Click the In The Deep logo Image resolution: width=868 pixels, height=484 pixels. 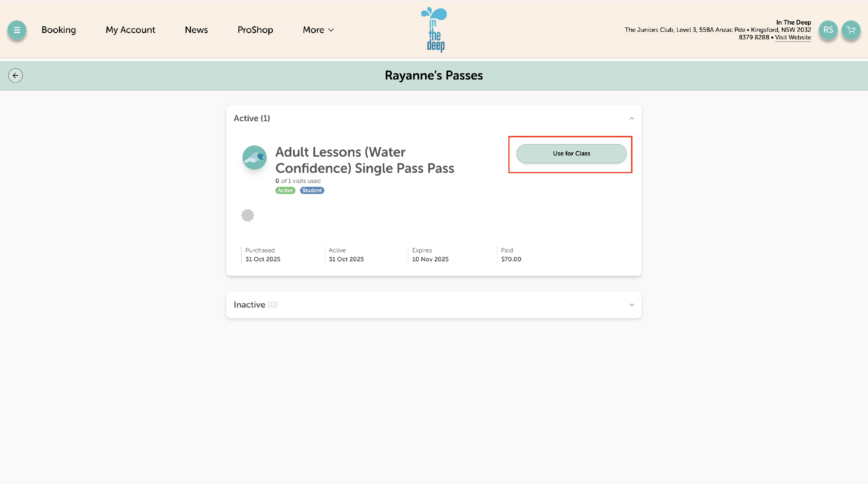(x=434, y=30)
